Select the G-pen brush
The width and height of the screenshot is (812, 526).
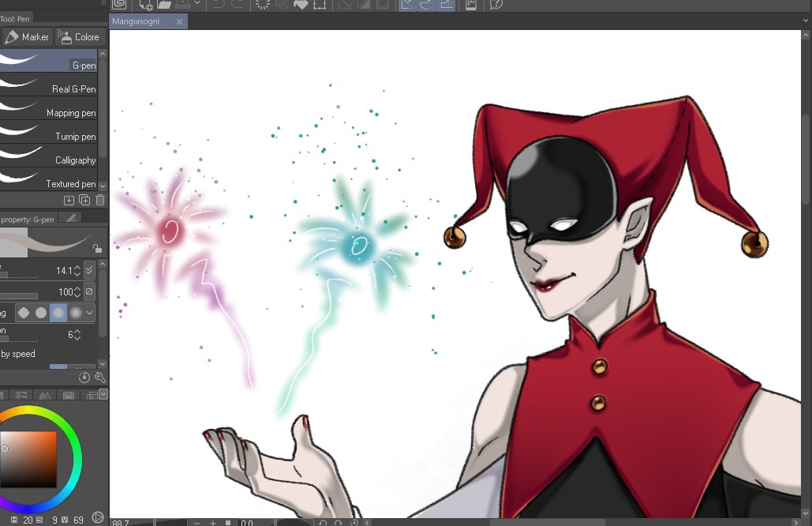pyautogui.click(x=48, y=60)
